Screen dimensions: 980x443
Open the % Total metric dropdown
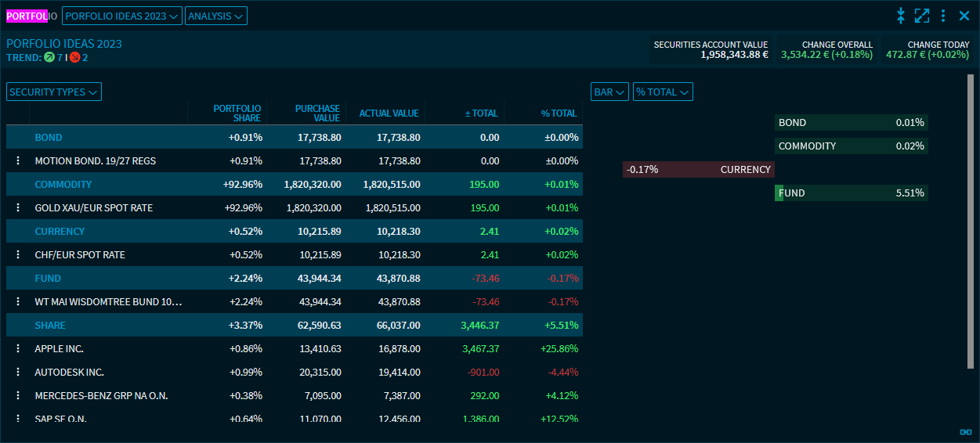coord(663,92)
